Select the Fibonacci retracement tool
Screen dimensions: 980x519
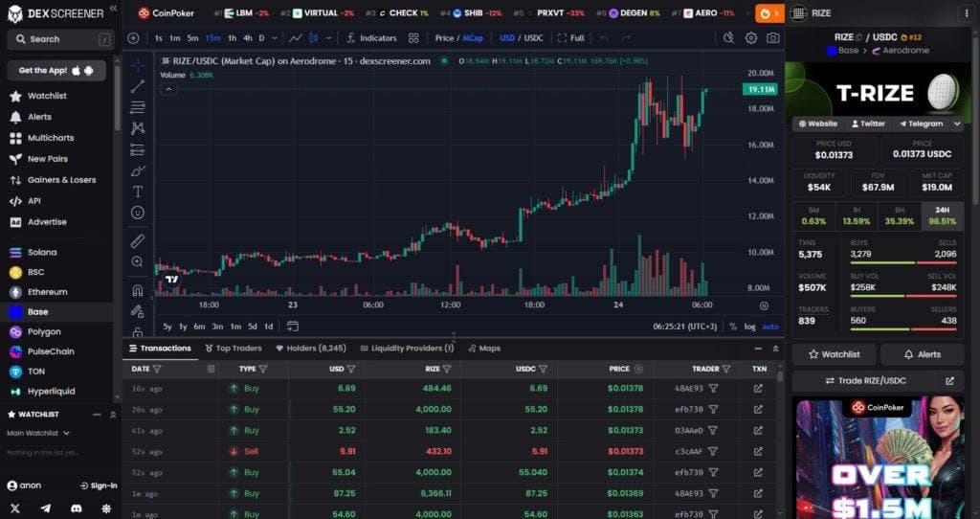click(138, 107)
